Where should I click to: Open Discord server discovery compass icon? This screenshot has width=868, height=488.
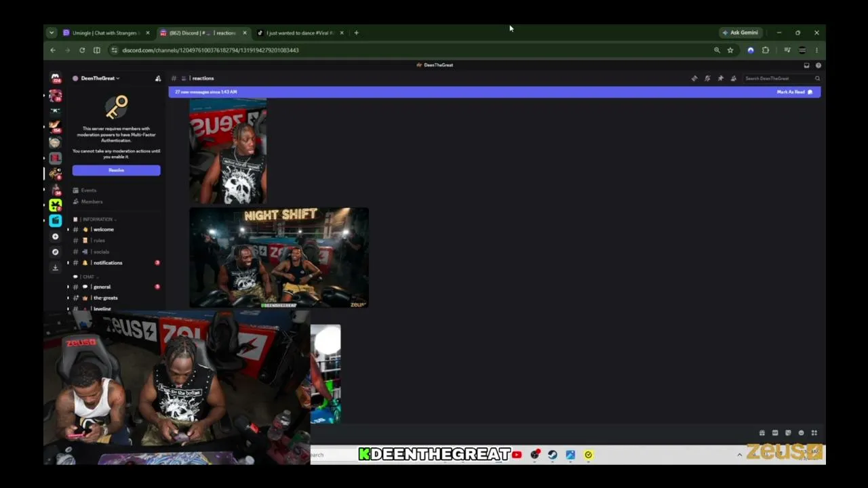click(56, 252)
